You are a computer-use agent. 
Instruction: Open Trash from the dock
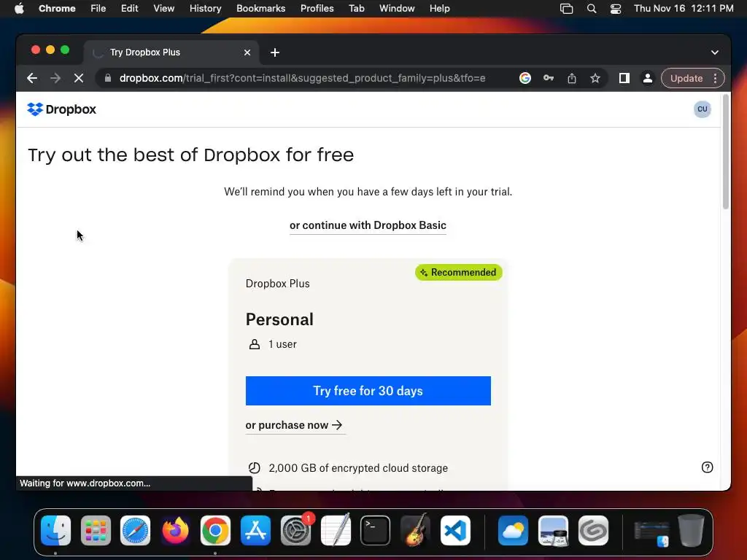click(x=691, y=531)
